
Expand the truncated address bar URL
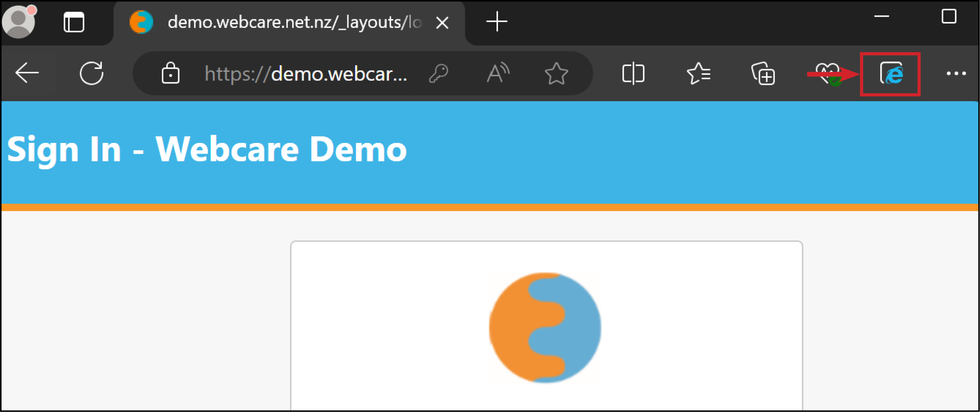(304, 73)
